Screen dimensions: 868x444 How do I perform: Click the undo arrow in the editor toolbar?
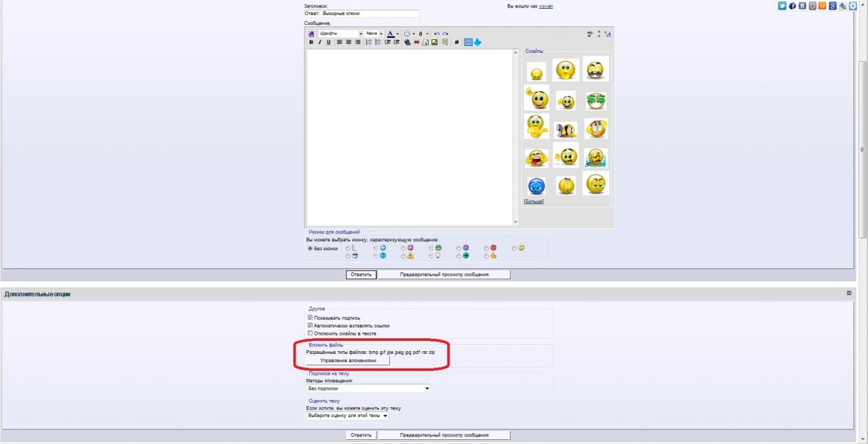pos(437,33)
